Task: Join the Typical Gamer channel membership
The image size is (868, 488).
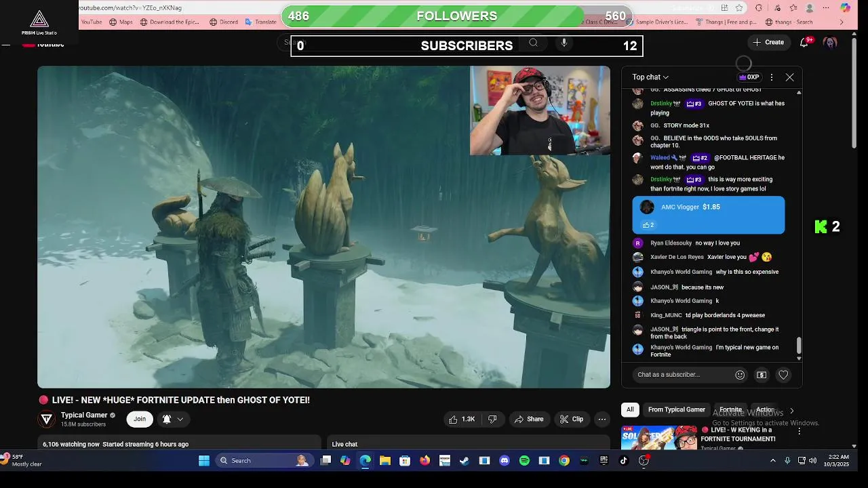Action: coord(140,419)
